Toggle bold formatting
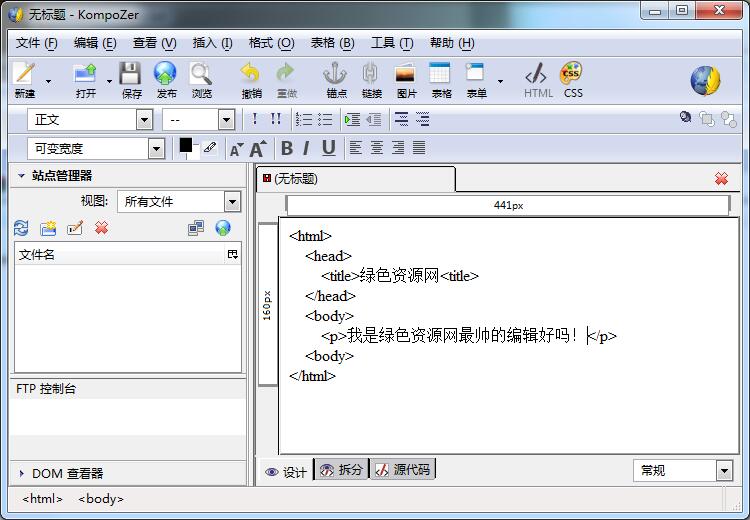Viewport: 750px width, 520px height. [287, 148]
